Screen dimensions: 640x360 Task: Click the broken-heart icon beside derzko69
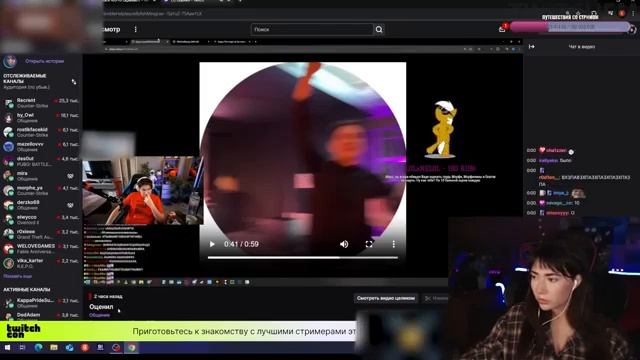[70, 205]
